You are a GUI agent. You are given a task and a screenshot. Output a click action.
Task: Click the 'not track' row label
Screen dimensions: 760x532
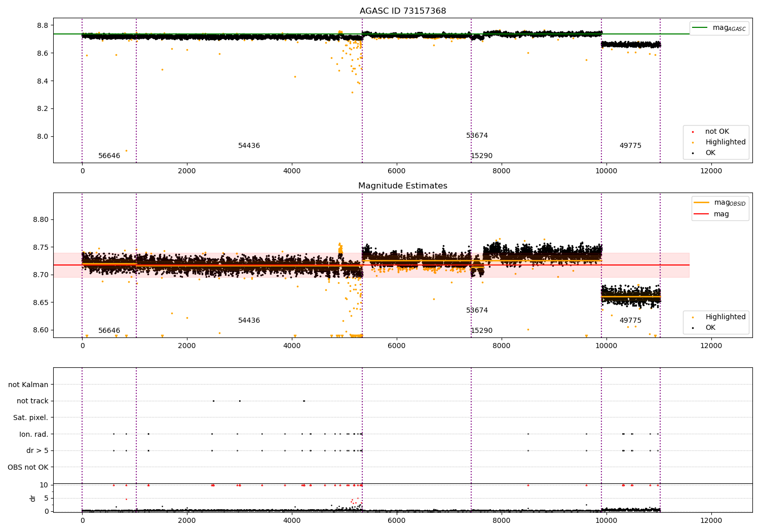click(32, 401)
